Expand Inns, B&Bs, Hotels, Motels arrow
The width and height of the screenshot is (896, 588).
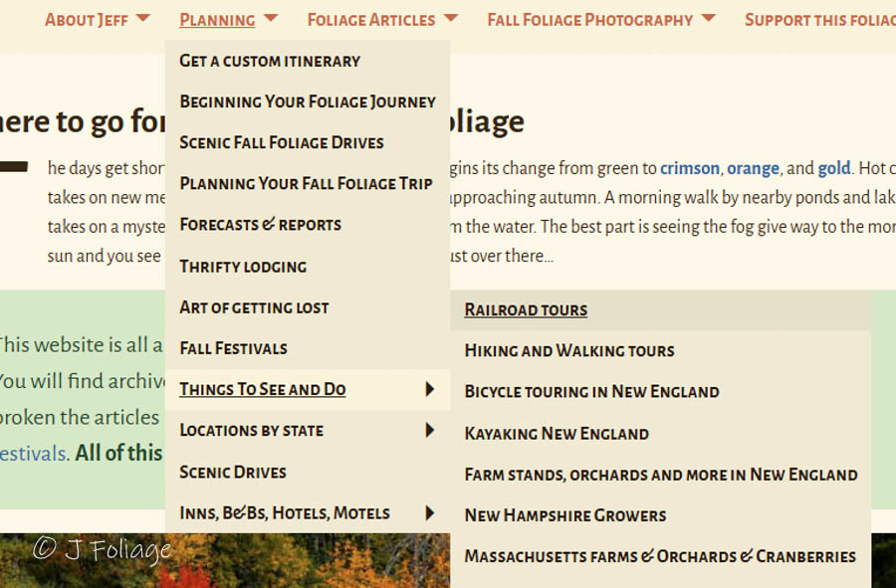click(x=430, y=512)
